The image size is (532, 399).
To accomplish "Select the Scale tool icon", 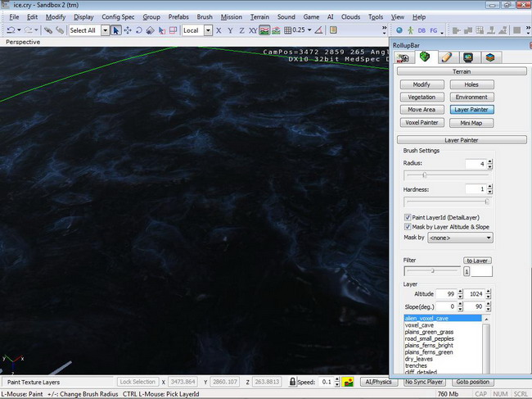I will point(151,30).
